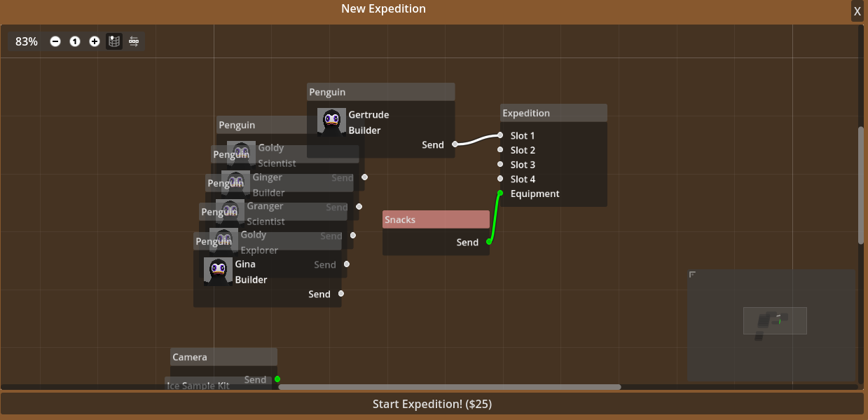The height and width of the screenshot is (420, 868).
Task: Zoom in with the plus icon
Action: tap(95, 41)
